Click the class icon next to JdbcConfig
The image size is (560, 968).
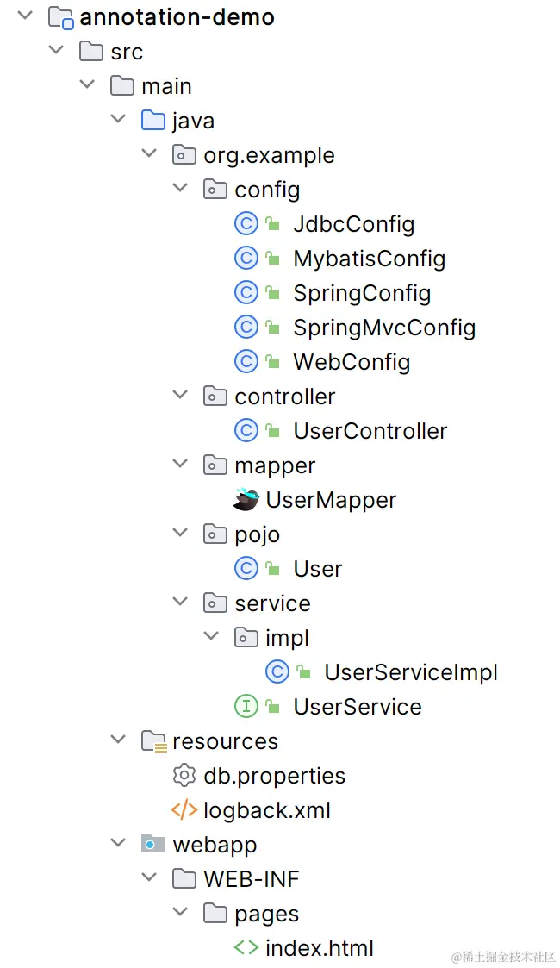click(x=246, y=223)
